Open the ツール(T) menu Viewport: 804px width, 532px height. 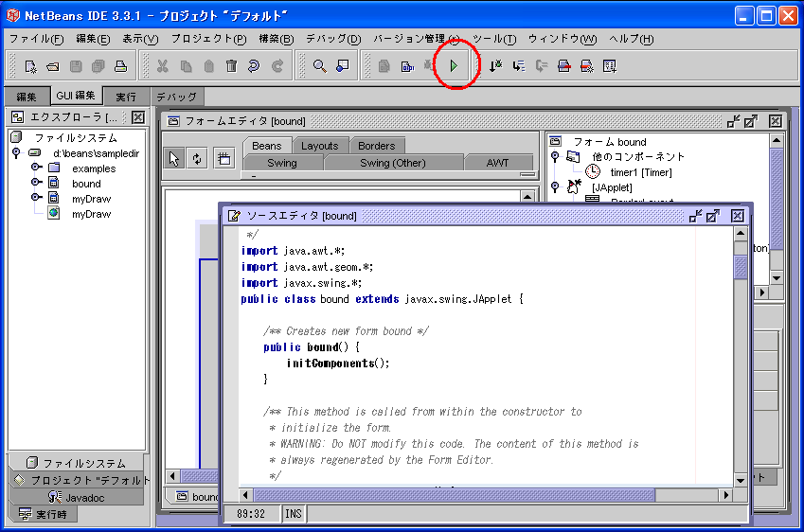494,39
